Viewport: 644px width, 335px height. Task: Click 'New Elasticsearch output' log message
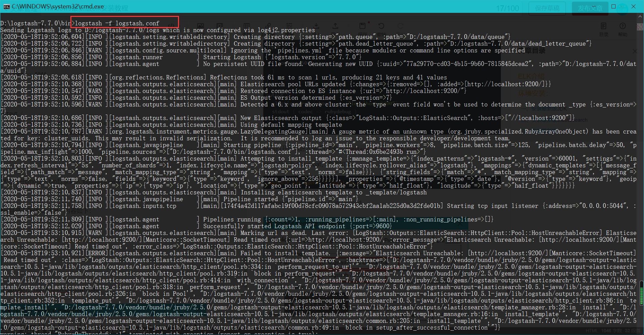281,118
